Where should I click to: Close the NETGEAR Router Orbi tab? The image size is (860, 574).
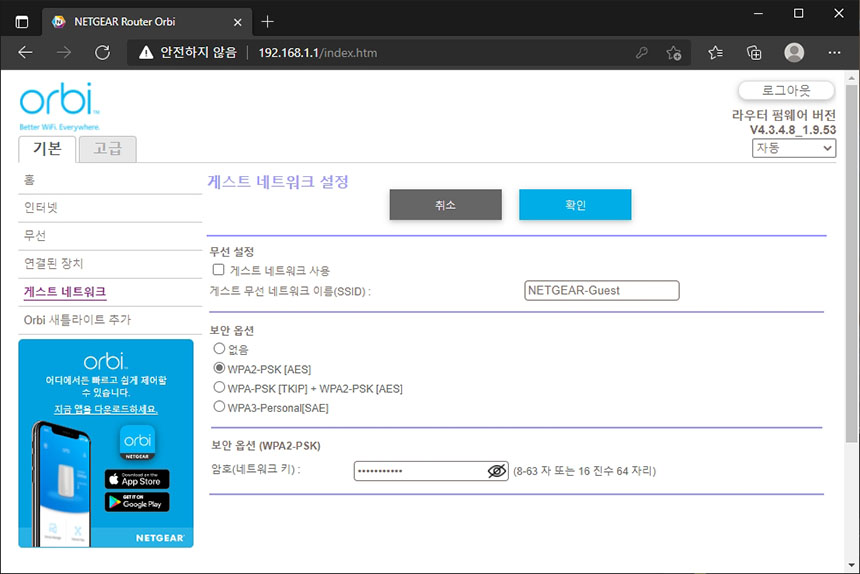237,22
